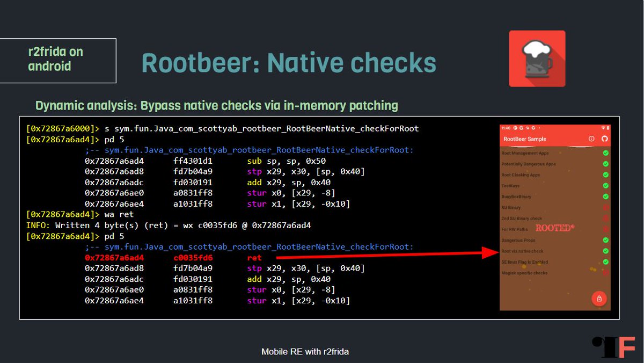Click phone status bar time 11:40

click(x=506, y=128)
